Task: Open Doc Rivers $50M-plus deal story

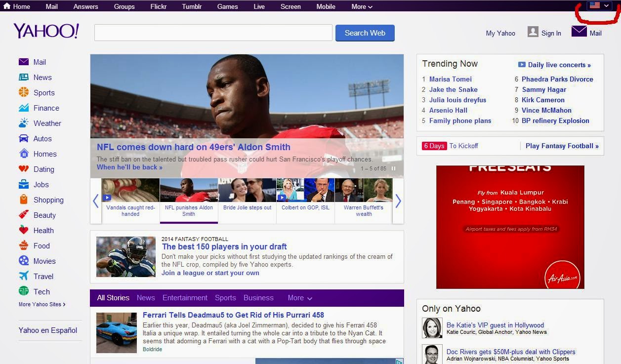Action: (511, 352)
